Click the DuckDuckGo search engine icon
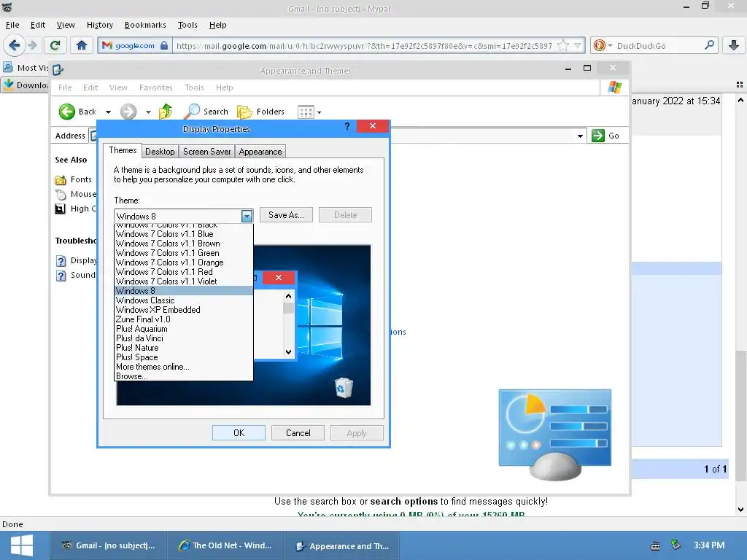The width and height of the screenshot is (747, 560). (600, 46)
